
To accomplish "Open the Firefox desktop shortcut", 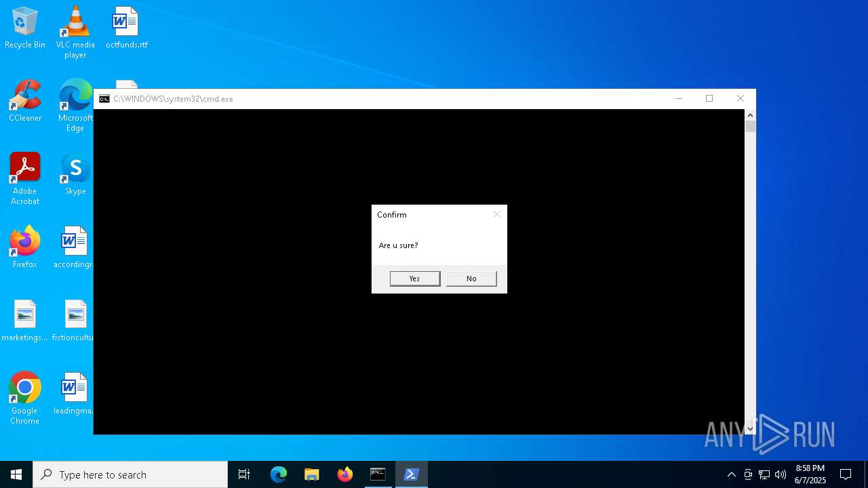I will pos(25,247).
